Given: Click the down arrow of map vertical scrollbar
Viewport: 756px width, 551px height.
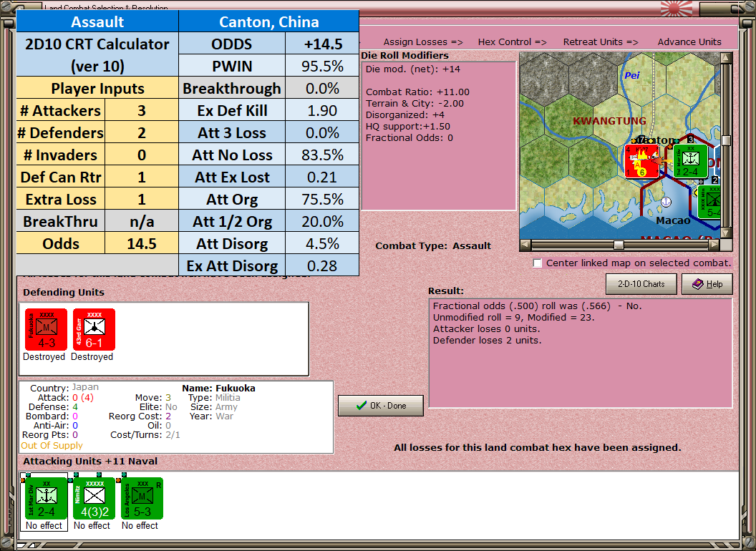Looking at the screenshot, I should click(726, 233).
